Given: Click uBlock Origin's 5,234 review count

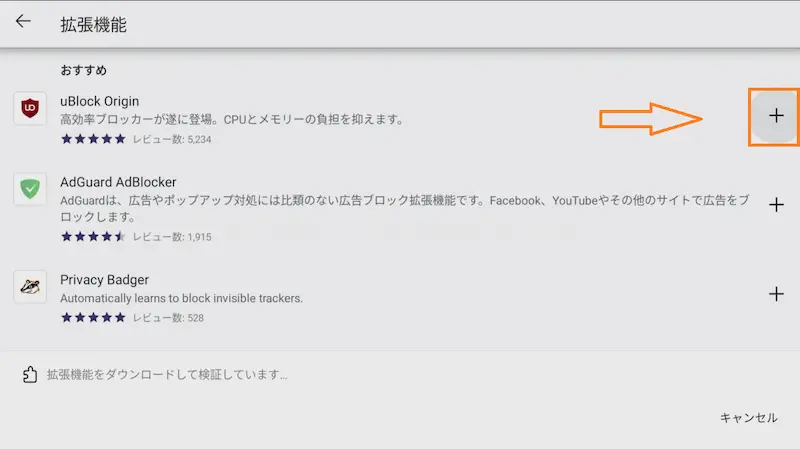Looking at the screenshot, I should [172, 139].
